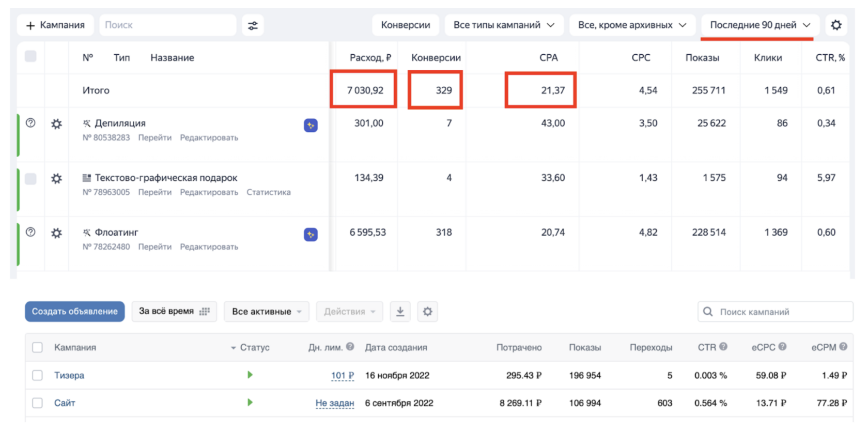The width and height of the screenshot is (868, 432).
Task: Click the Создать объявление button
Action: [75, 312]
